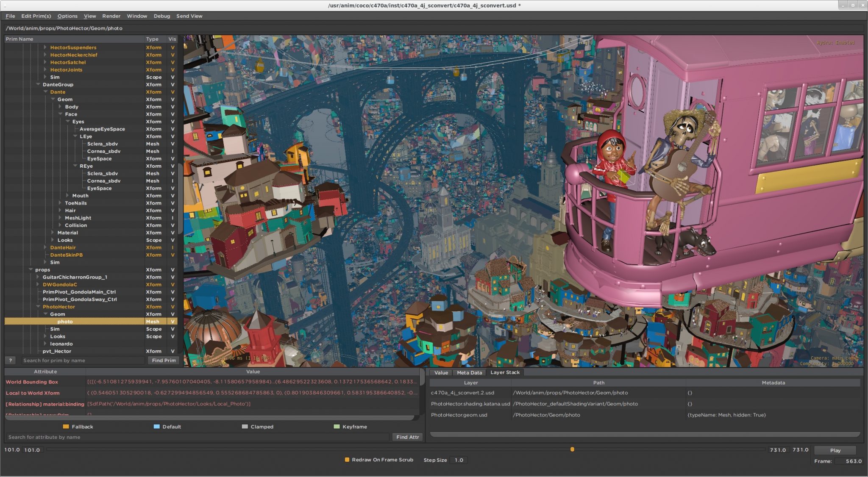Screen dimensions: 868x477
Task: Click the Default blue legend swatch
Action: point(156,427)
